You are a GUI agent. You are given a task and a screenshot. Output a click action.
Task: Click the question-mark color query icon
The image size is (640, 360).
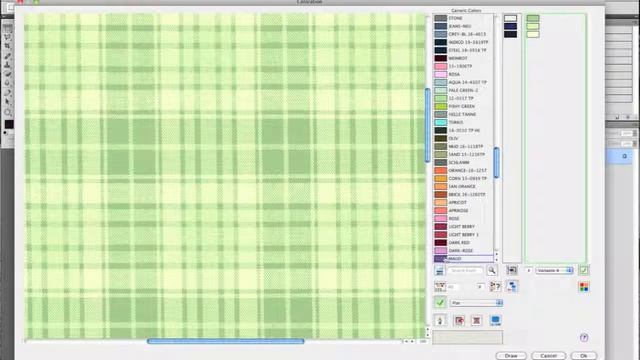click(x=495, y=287)
